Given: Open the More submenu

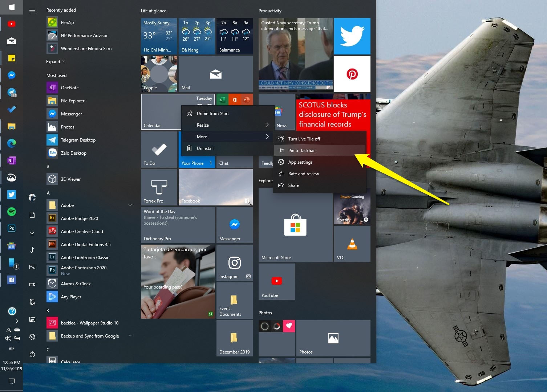Looking at the screenshot, I should (x=228, y=137).
